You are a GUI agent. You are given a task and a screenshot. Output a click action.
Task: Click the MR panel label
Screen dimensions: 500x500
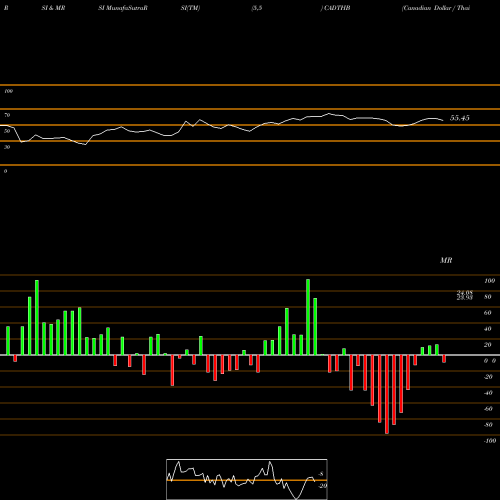(x=446, y=260)
